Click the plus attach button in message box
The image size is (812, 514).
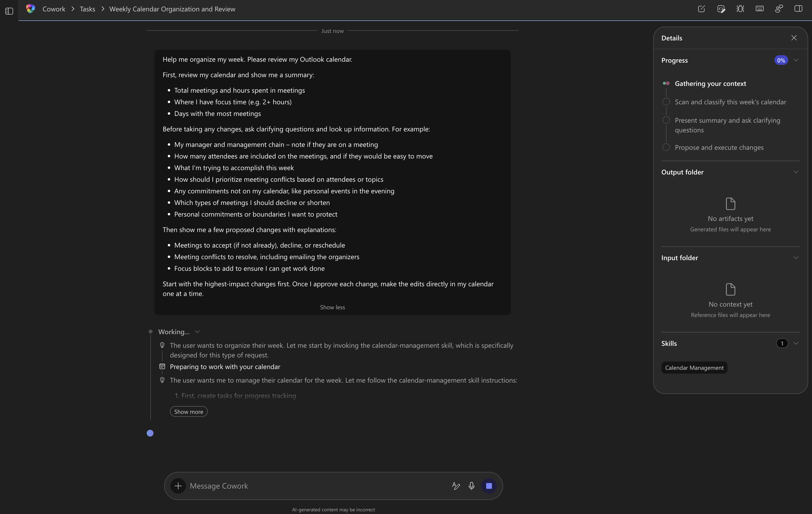coord(178,486)
